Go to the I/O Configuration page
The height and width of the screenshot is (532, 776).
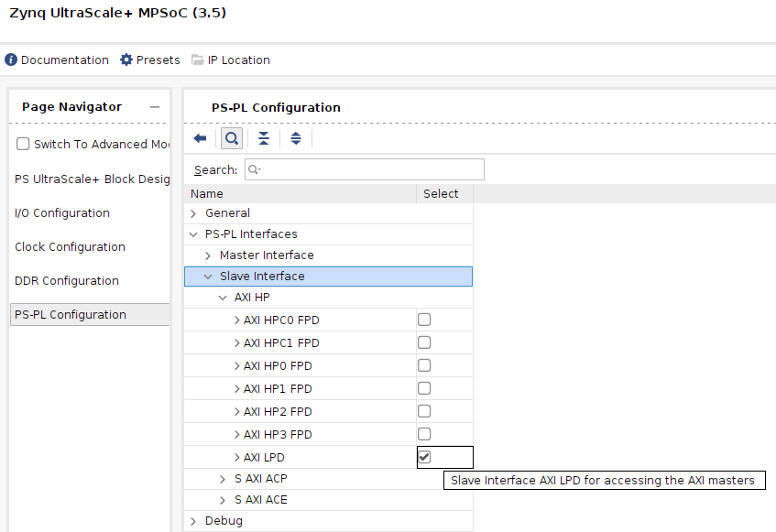click(62, 213)
